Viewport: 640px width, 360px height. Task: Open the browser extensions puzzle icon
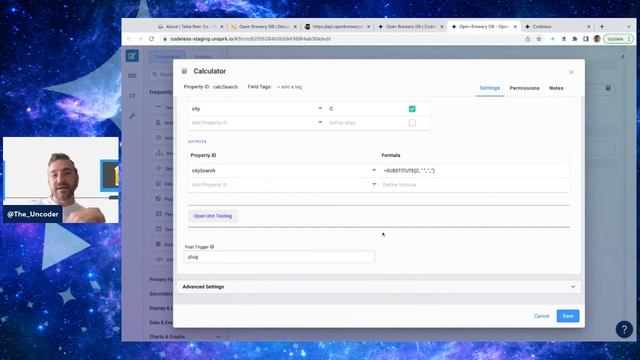[x=575, y=39]
